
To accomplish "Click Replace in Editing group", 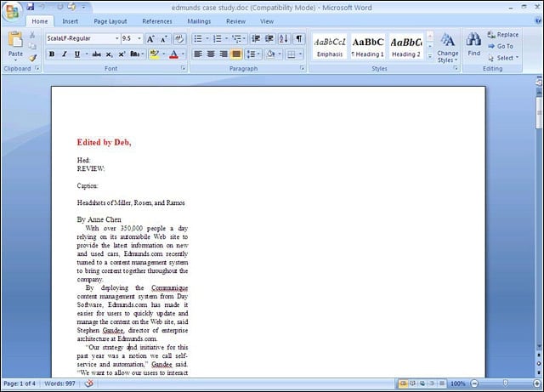I will [x=503, y=35].
